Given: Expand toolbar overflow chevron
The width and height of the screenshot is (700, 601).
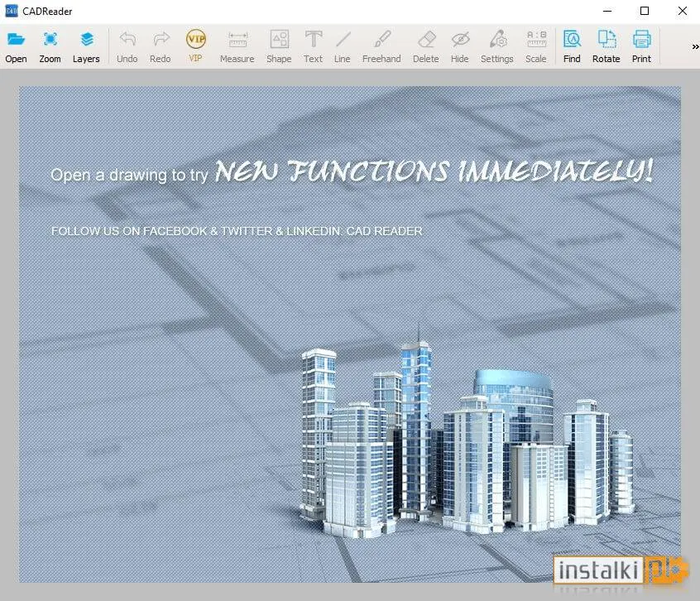Looking at the screenshot, I should 695,46.
